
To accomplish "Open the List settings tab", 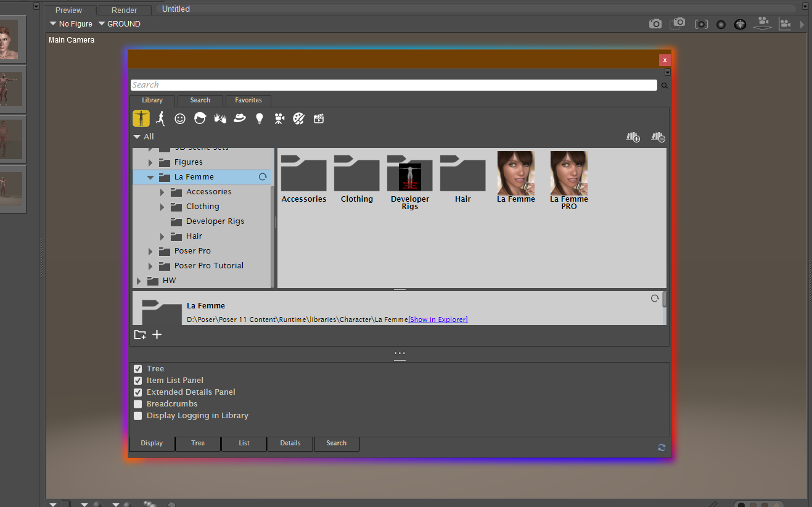I will click(244, 443).
